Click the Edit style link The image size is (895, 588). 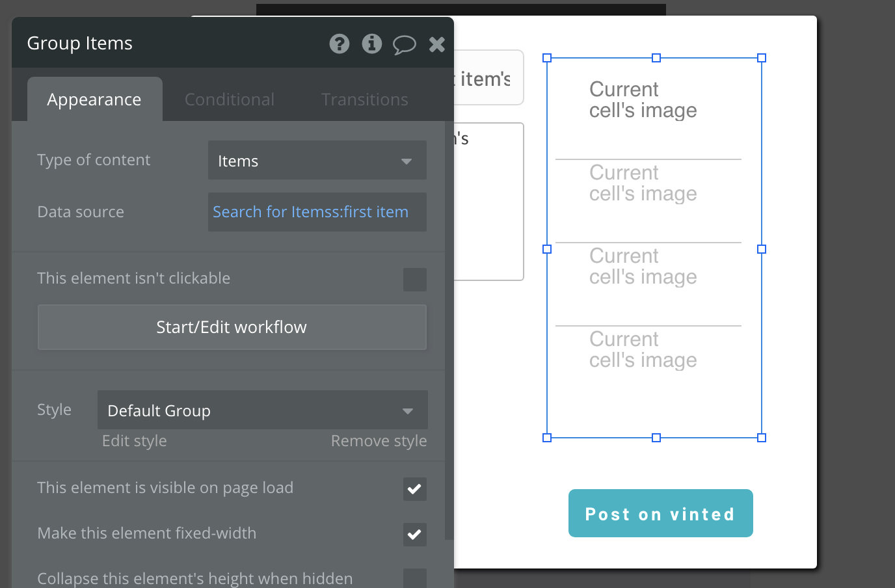point(135,441)
